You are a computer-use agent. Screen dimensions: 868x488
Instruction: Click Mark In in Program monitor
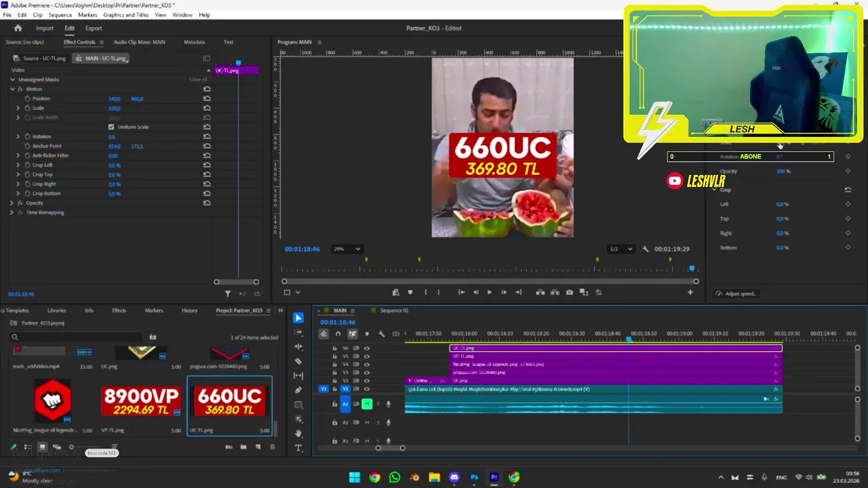[425, 292]
